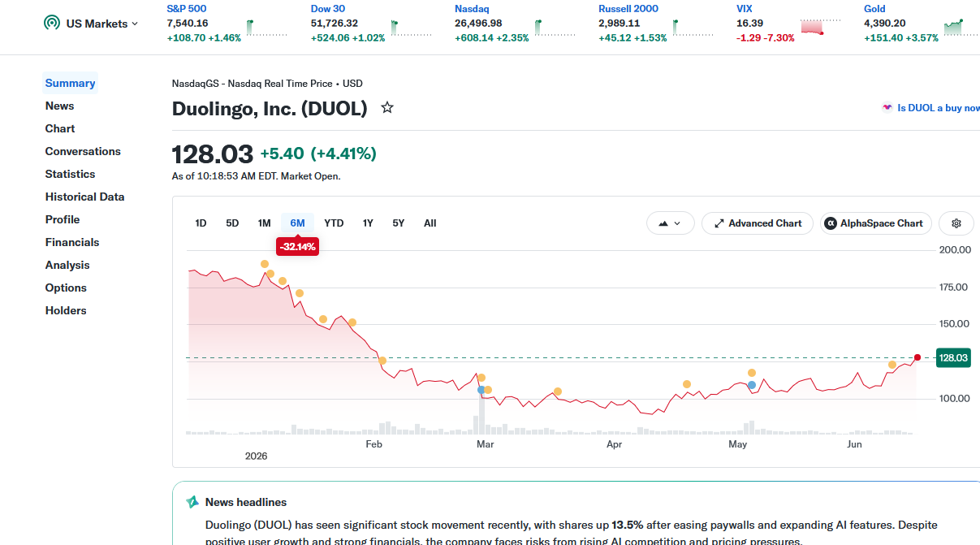This screenshot has height=545, width=980.
Task: Open the Russell 2000 index link
Action: coord(628,8)
